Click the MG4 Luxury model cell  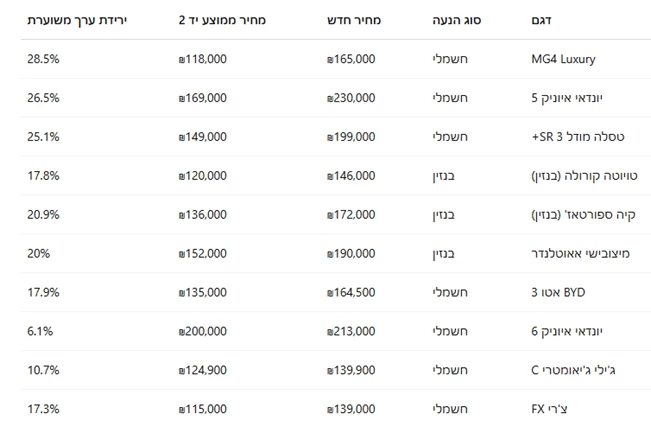563,59
